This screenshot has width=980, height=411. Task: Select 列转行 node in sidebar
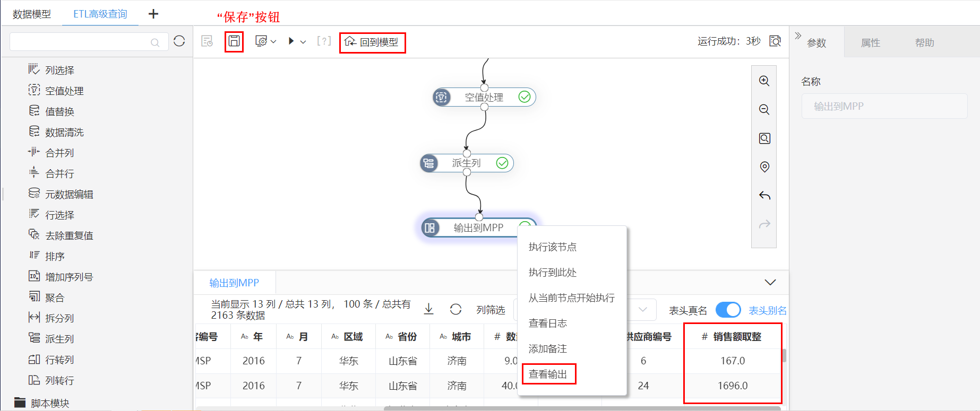point(51,380)
